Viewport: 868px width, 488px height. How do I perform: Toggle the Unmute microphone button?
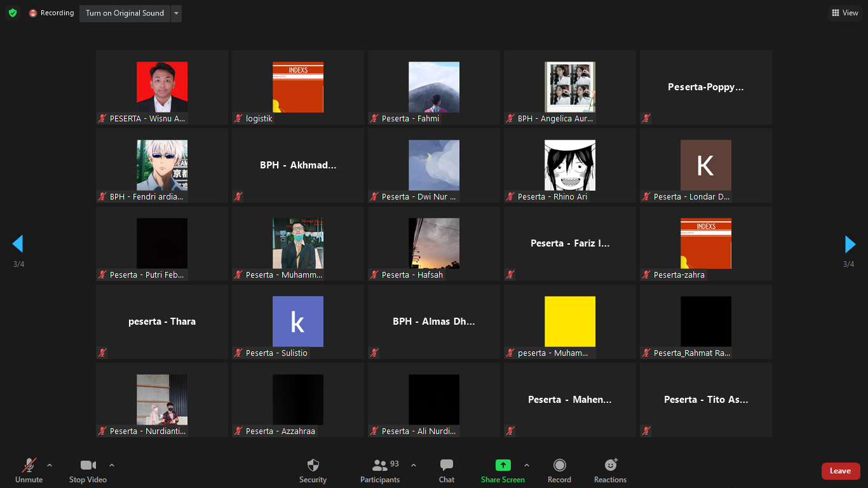(29, 471)
